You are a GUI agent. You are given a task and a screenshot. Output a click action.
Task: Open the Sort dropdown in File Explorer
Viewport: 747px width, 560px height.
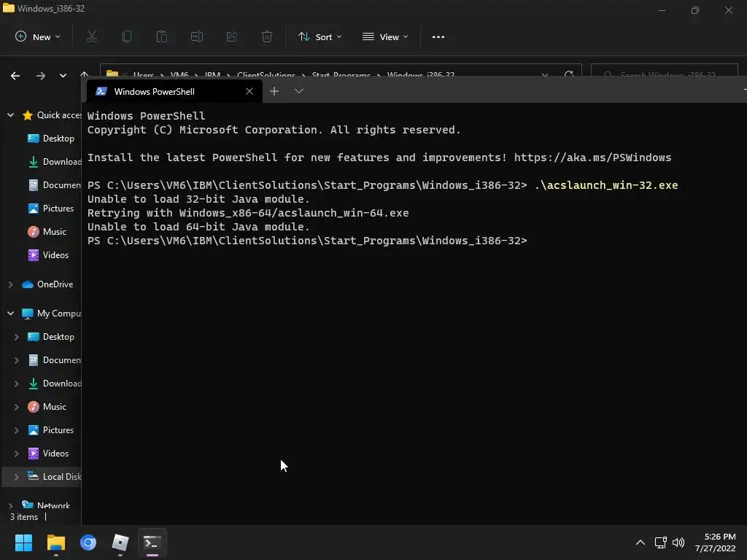click(320, 36)
